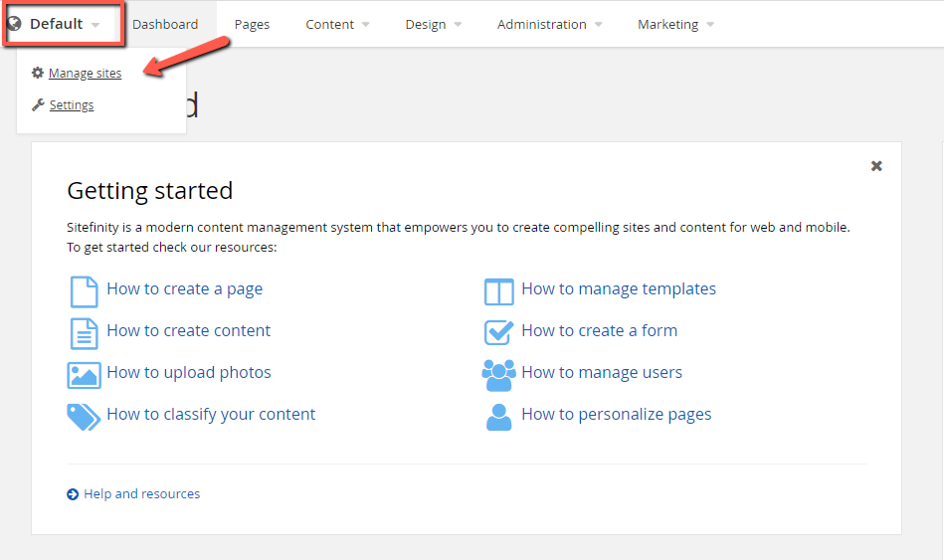Viewport: 944px width, 560px height.
Task: Open the Content menu
Action: (x=329, y=24)
